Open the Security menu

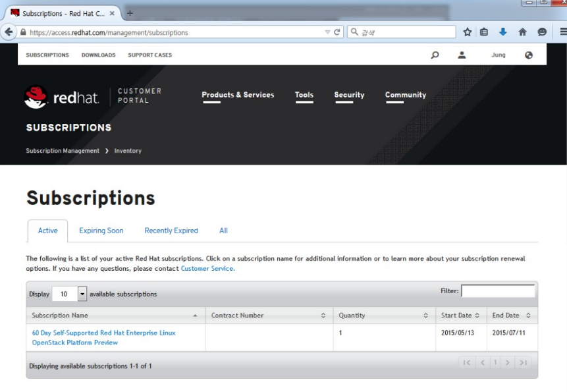point(349,95)
